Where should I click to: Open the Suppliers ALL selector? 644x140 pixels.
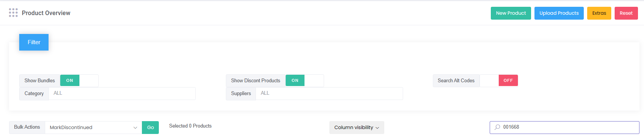point(329,94)
